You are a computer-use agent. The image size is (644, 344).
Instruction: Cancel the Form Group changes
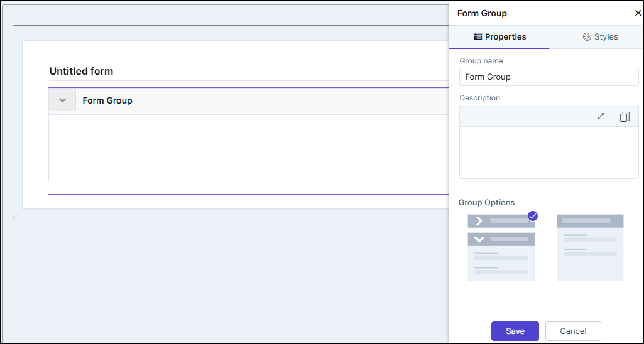[573, 331]
